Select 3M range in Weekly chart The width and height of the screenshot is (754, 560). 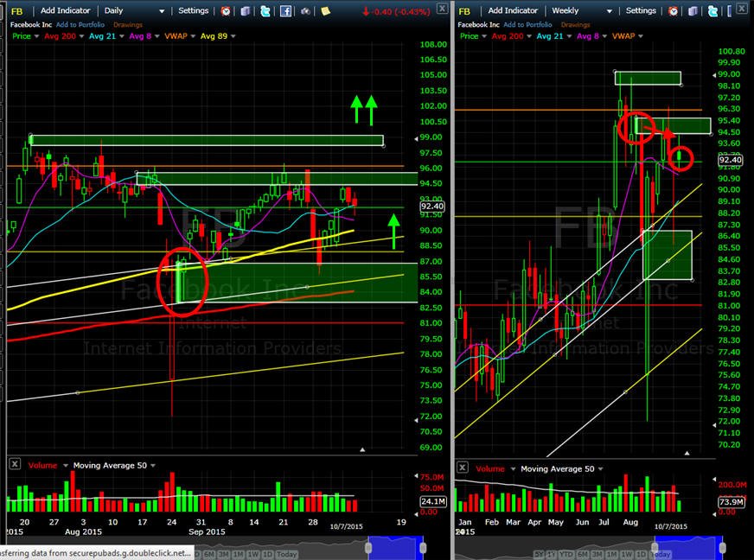click(x=597, y=554)
